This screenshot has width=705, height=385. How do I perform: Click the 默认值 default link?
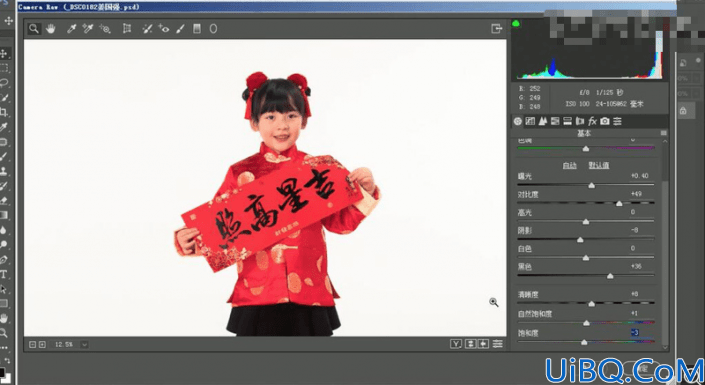[x=599, y=166]
